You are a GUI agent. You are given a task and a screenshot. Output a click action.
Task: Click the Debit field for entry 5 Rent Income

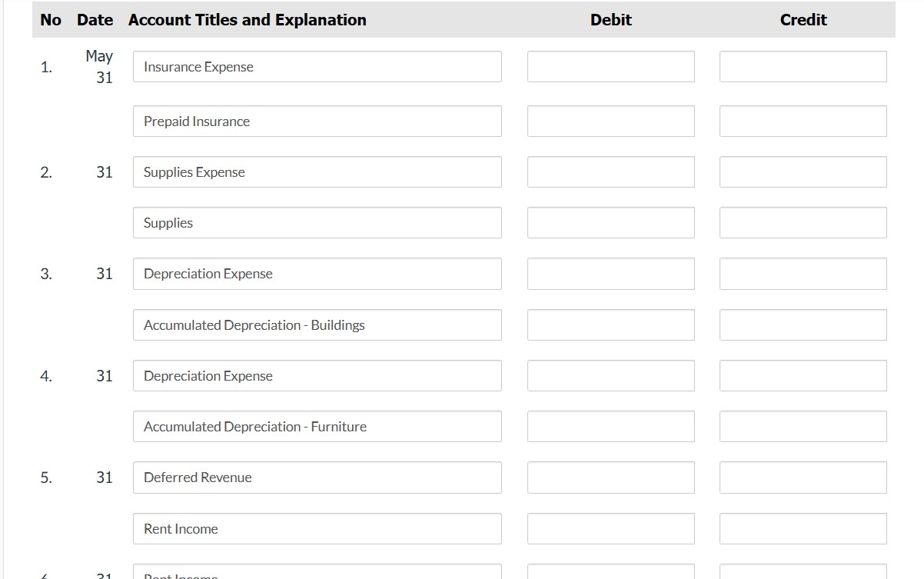tap(611, 529)
